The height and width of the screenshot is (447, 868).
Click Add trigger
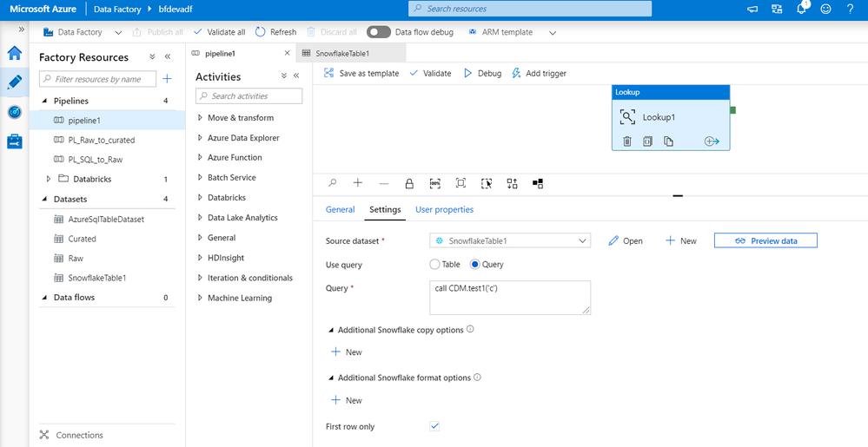[540, 73]
